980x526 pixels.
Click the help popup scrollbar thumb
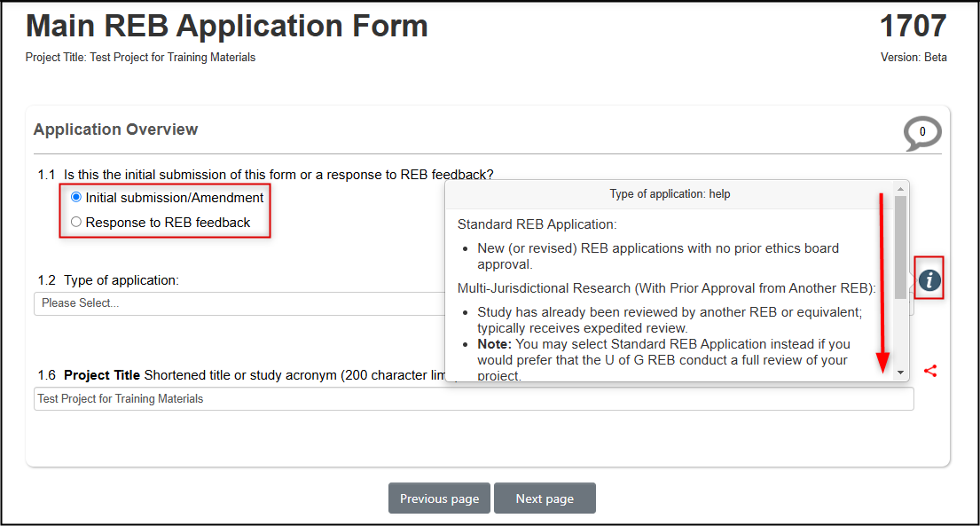pyautogui.click(x=901, y=244)
